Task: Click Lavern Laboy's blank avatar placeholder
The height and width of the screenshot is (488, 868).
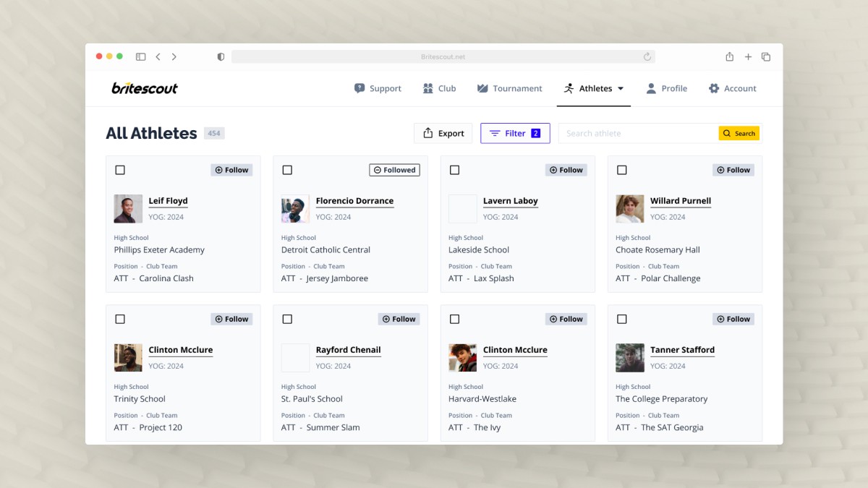Action: [x=462, y=209]
